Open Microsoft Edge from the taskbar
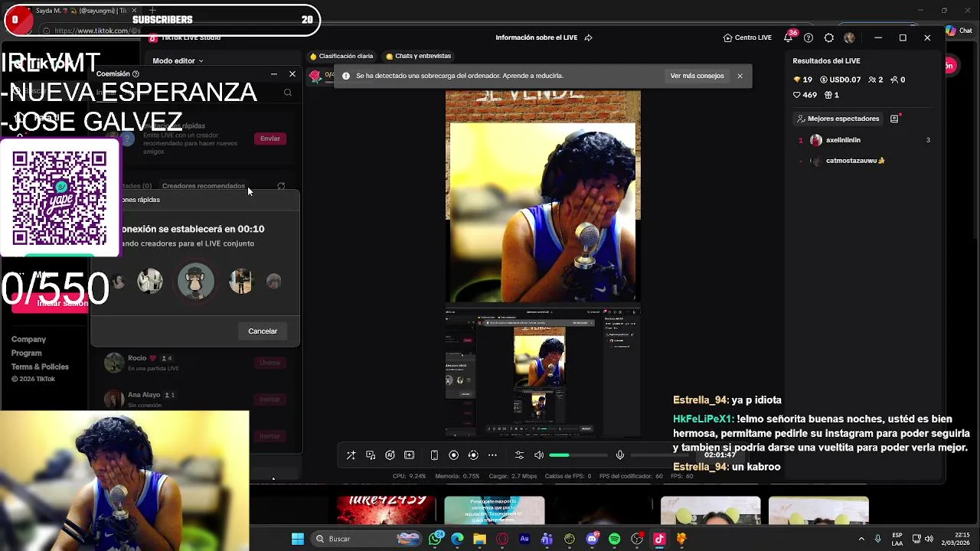The width and height of the screenshot is (980, 551). 457,539
